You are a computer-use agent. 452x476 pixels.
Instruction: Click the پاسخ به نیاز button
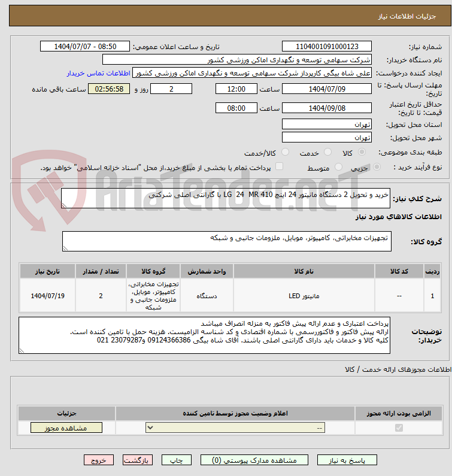(x=347, y=460)
